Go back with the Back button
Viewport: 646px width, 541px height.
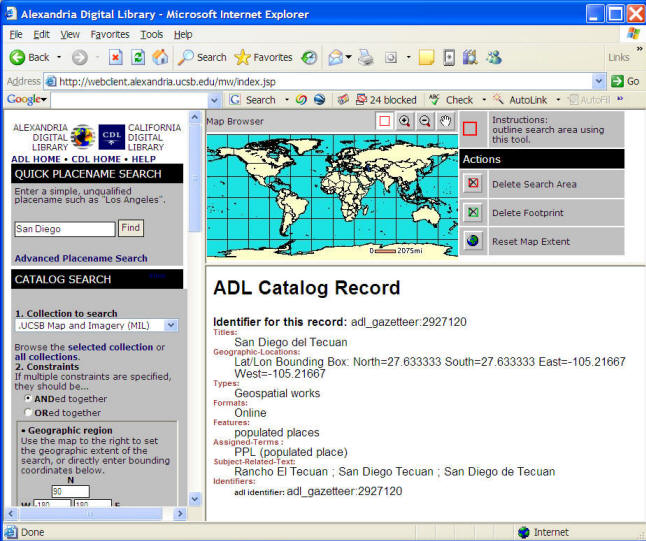(x=30, y=57)
